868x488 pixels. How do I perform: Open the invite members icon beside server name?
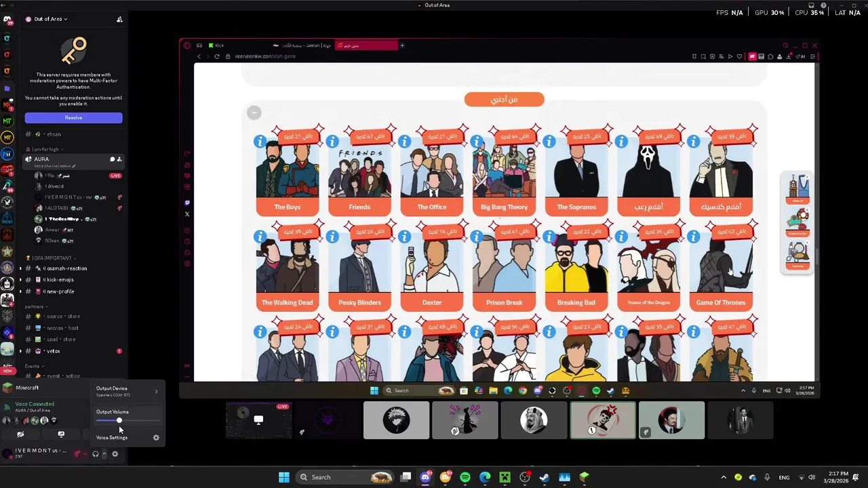tap(119, 19)
